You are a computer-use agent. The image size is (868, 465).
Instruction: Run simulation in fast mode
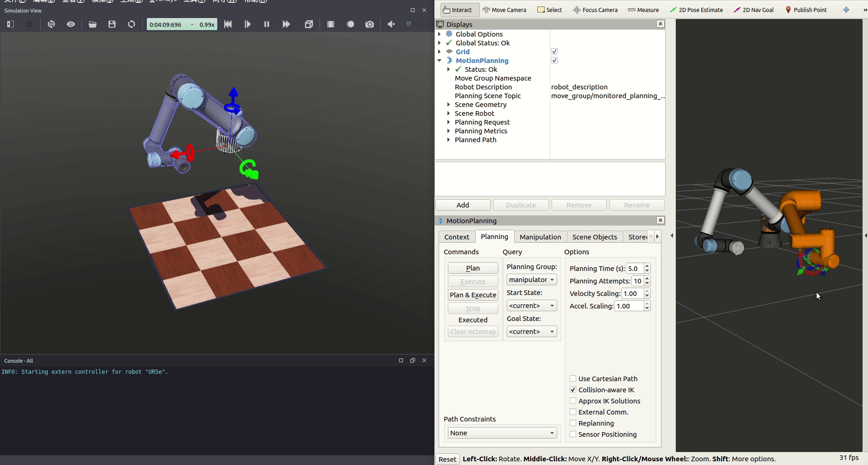[286, 24]
